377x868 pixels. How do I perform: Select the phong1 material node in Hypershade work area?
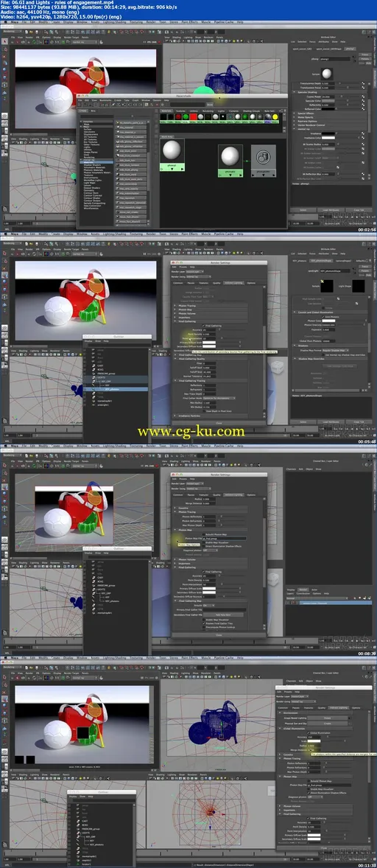point(172,154)
